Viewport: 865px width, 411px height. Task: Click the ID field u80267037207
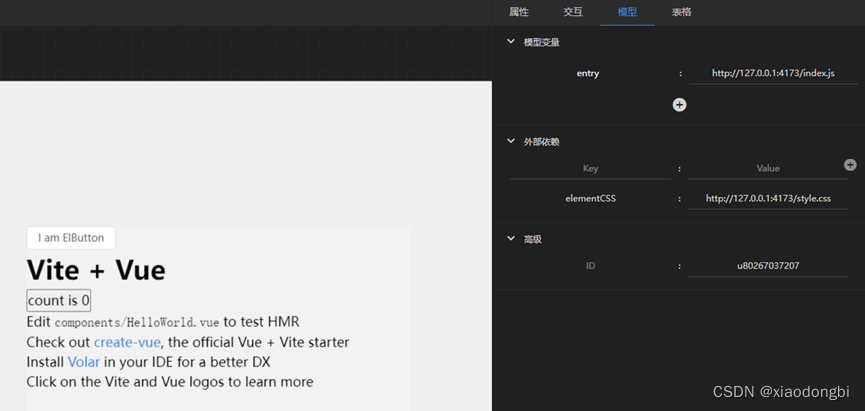pos(768,266)
